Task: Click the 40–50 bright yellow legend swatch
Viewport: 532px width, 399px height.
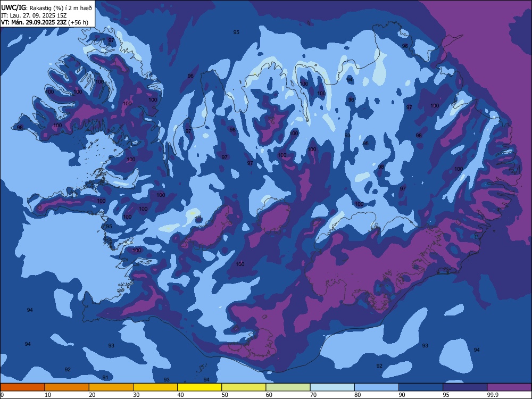Action: click(x=199, y=387)
